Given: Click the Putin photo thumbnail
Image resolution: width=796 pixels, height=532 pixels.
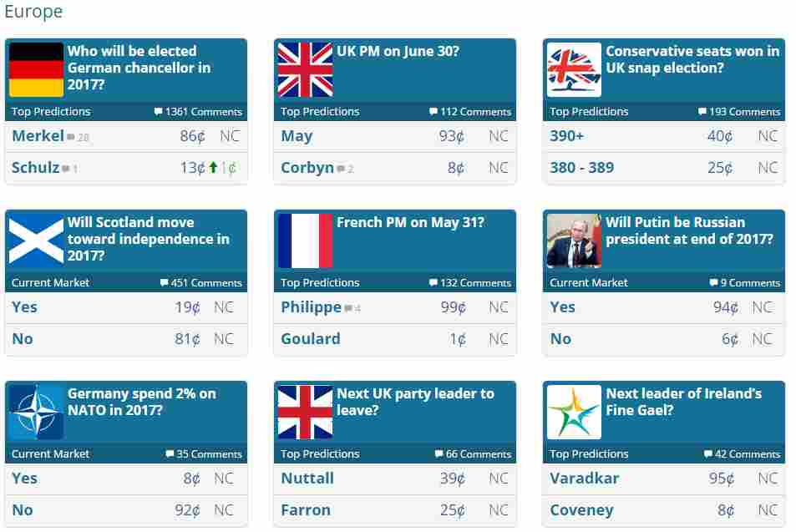Looking at the screenshot, I should click(574, 241).
